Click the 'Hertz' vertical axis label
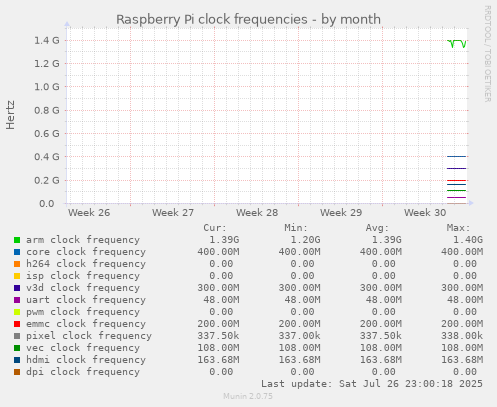Image resolution: width=497 pixels, height=407 pixels. click(10, 115)
